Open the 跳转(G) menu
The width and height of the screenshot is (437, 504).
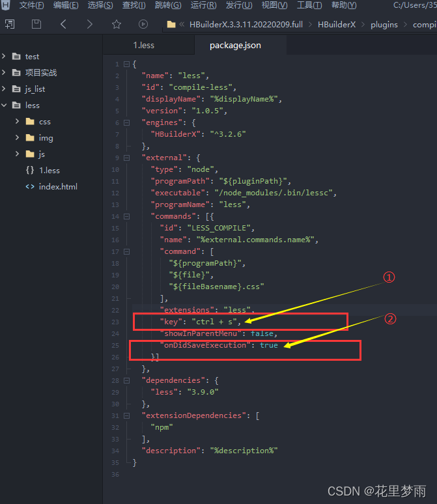[168, 5]
